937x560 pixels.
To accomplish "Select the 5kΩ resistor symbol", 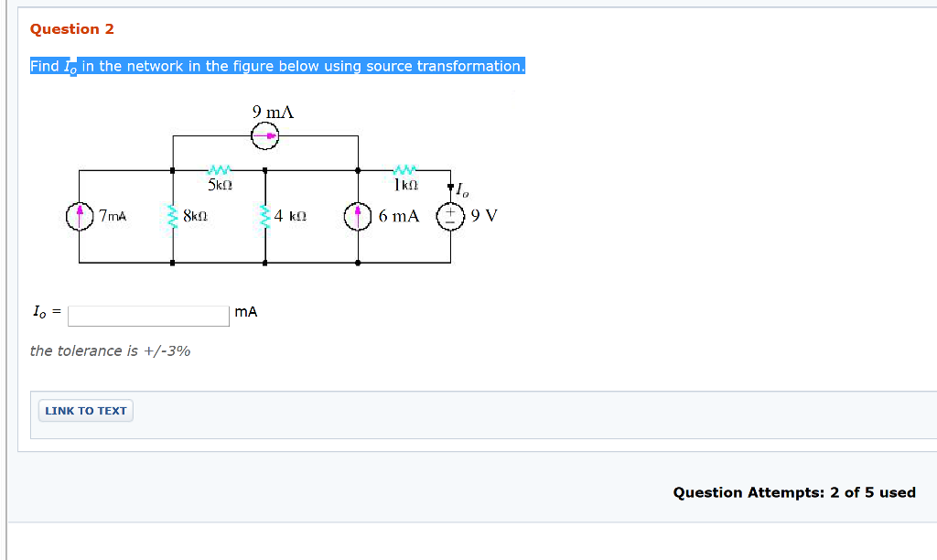I will [218, 168].
